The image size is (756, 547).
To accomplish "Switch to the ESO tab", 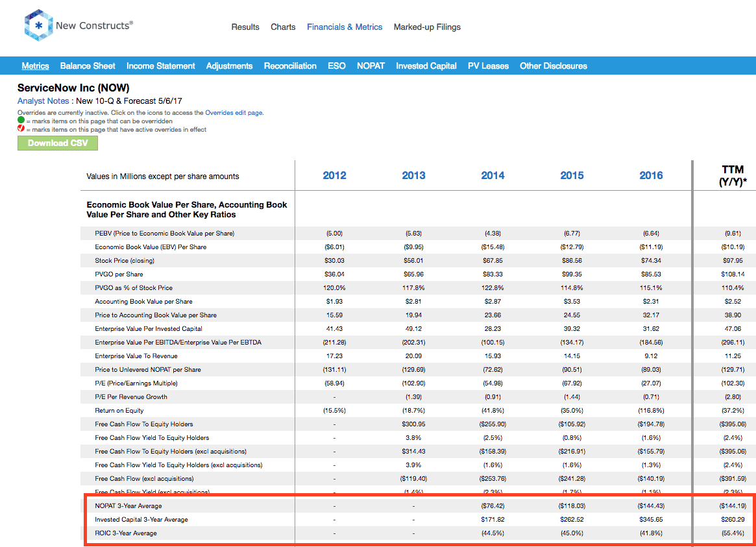I will click(337, 66).
